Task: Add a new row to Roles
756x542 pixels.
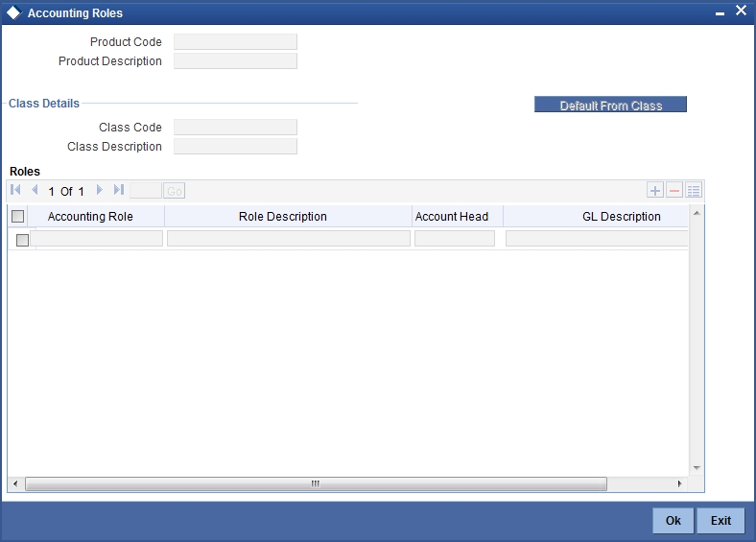Action: pos(654,191)
